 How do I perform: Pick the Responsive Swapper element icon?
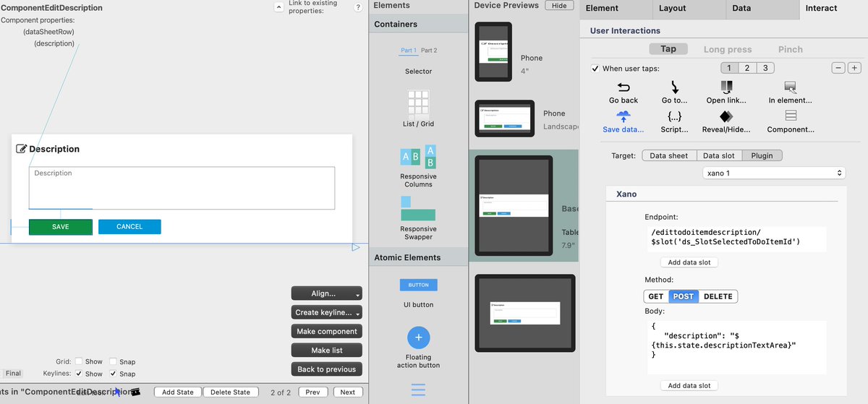click(418, 208)
